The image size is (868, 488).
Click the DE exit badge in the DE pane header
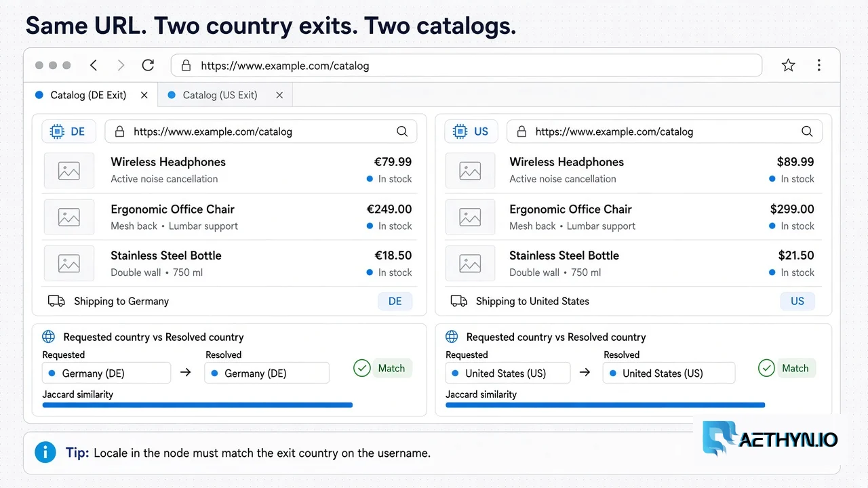point(69,131)
